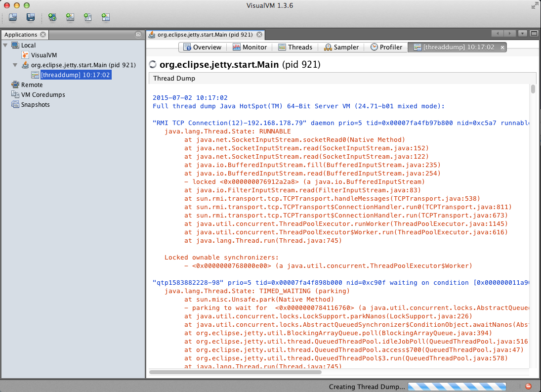Click the "locked <0x000000076912a2a8>" line

pos(304,182)
